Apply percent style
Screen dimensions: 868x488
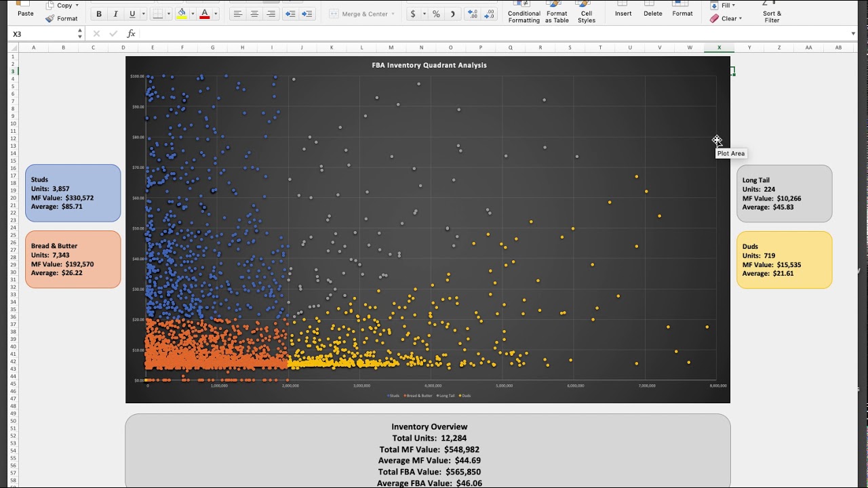(x=436, y=14)
